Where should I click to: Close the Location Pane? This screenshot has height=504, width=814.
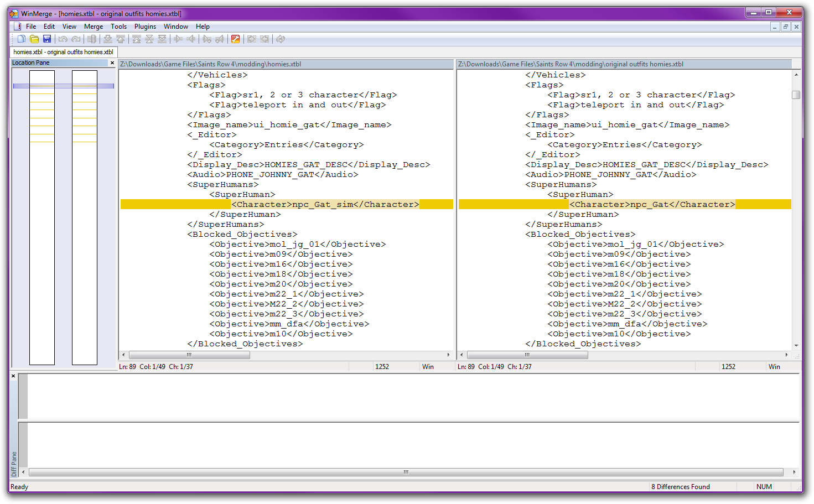[x=112, y=63]
